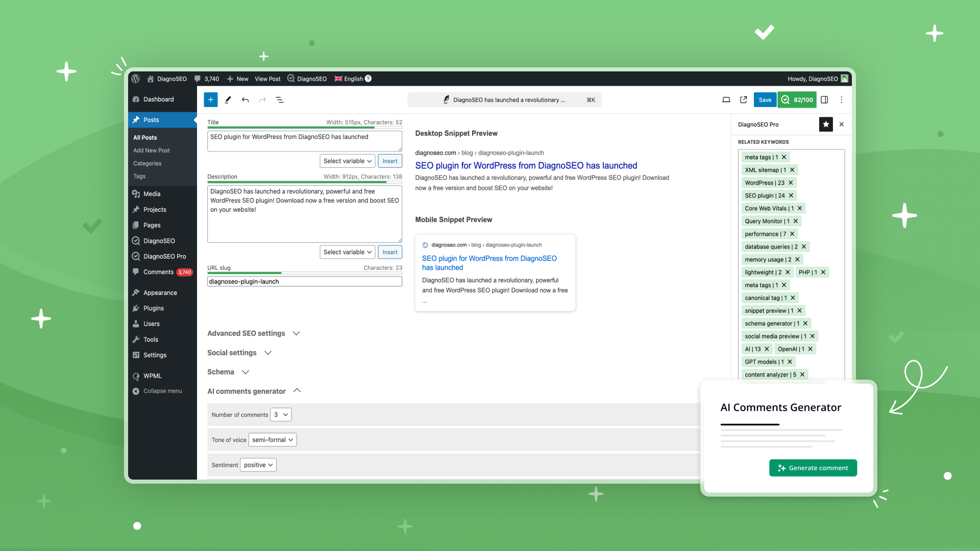The width and height of the screenshot is (980, 551).
Task: Click the URL slug input field
Action: coord(304,281)
